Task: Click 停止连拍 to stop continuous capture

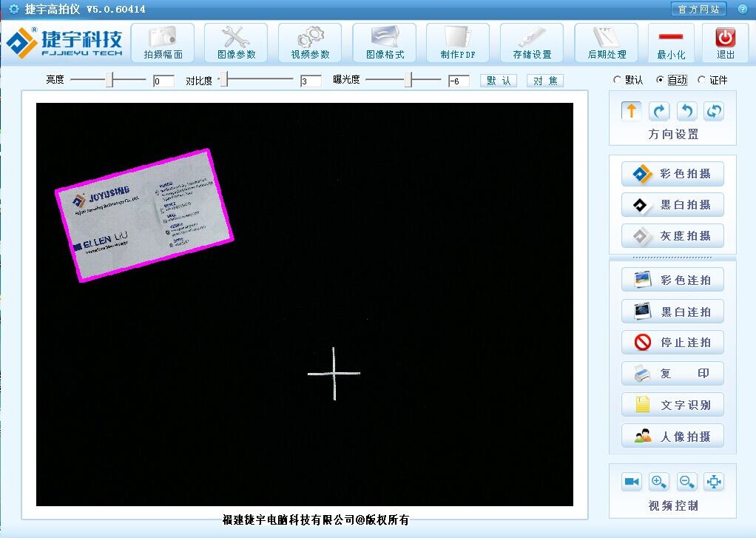Action: coord(672,342)
